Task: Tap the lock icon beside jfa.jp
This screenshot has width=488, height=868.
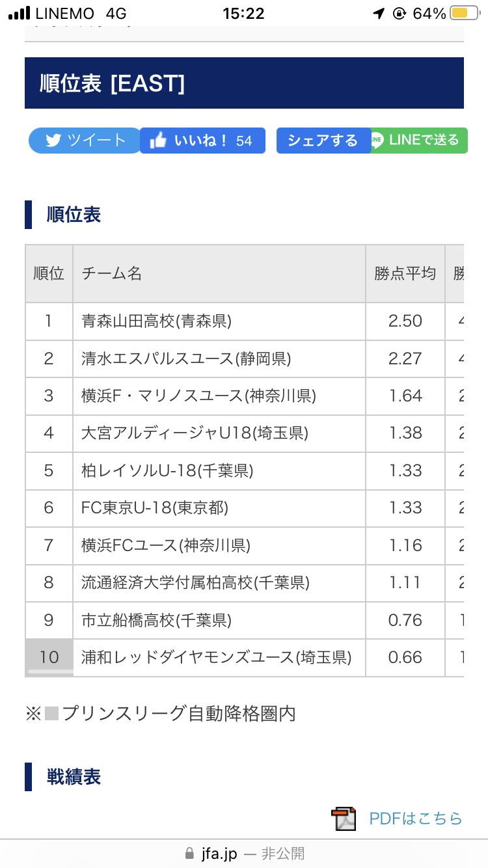Action: pos(189,853)
